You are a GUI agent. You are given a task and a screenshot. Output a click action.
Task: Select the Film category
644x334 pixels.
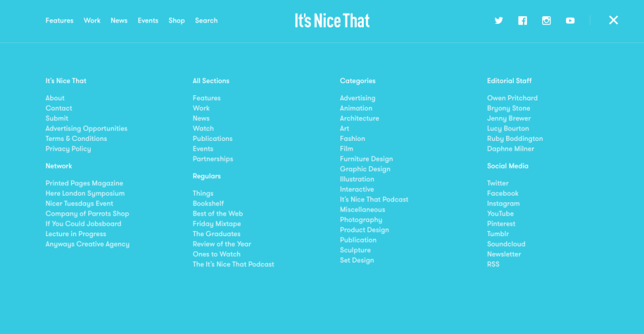[x=346, y=149]
